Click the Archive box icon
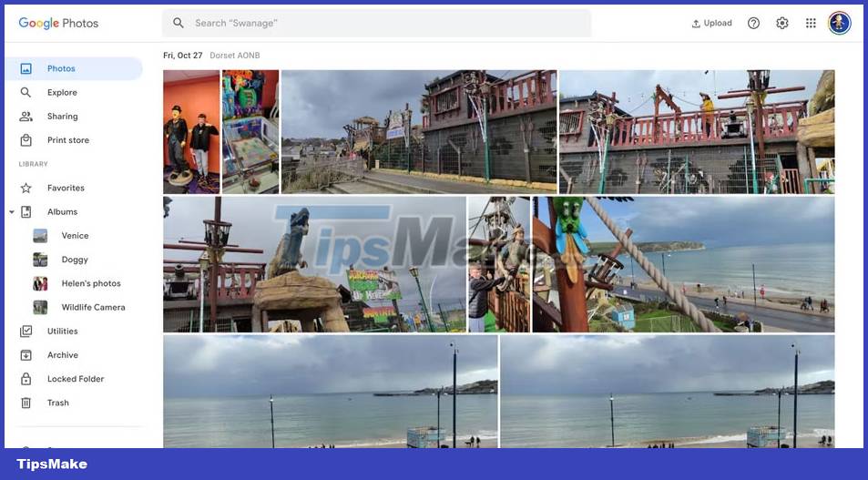This screenshot has width=868, height=480. 26,355
